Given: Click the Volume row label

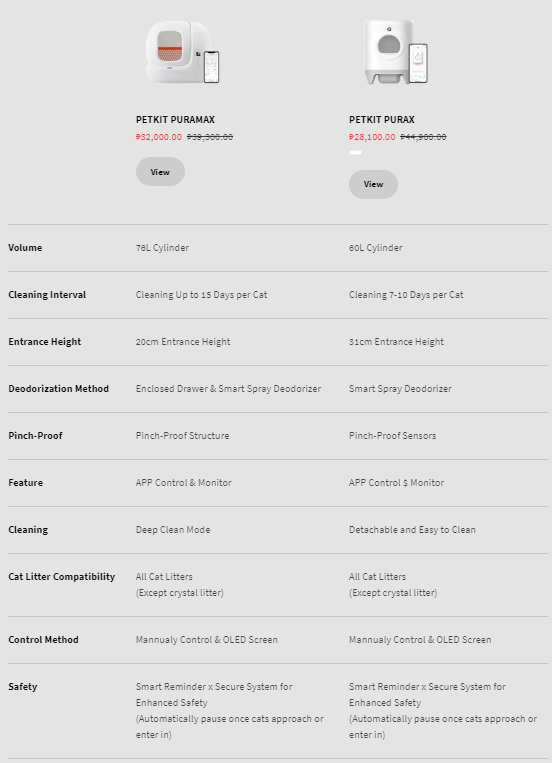Looking at the screenshot, I should pyautogui.click(x=25, y=248).
